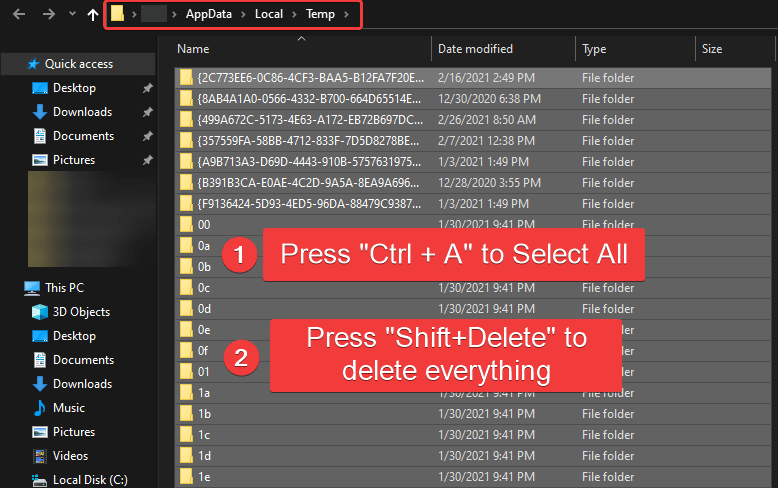Click the This PC monitor icon
The width and height of the screenshot is (778, 488).
click(x=32, y=288)
